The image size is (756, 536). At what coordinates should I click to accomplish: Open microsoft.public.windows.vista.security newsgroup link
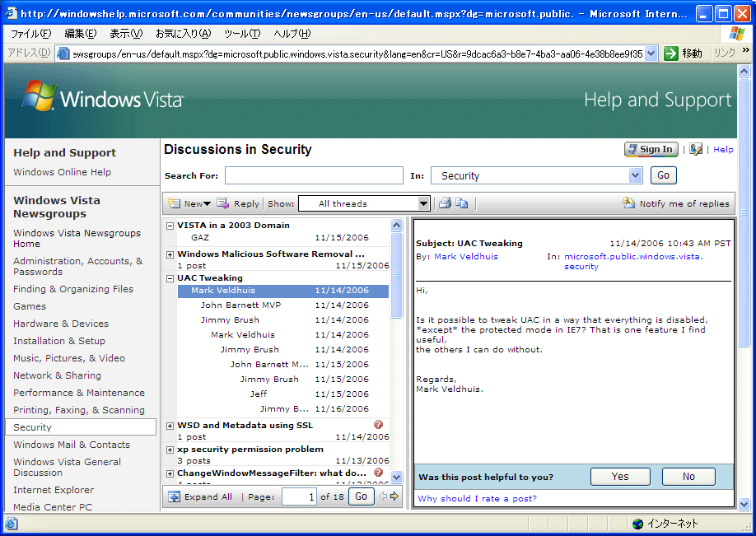[633, 261]
